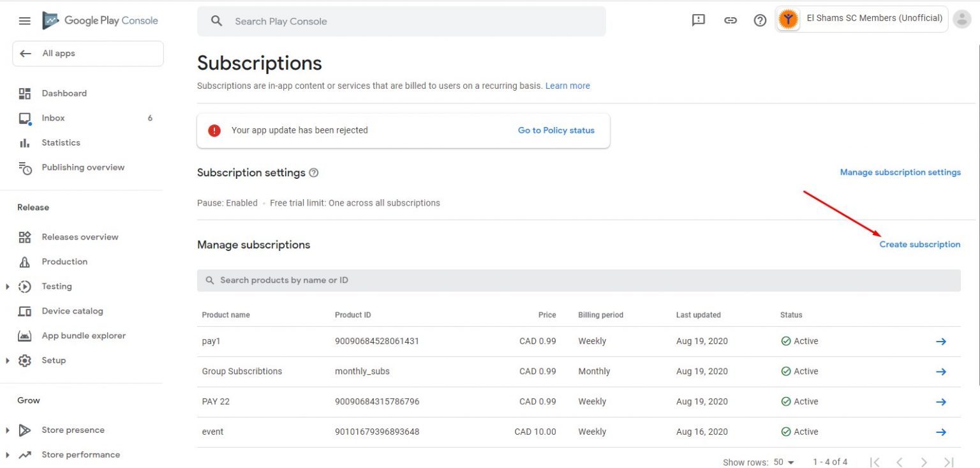
Task: Open the feedback icon in the top bar
Action: [x=698, y=20]
